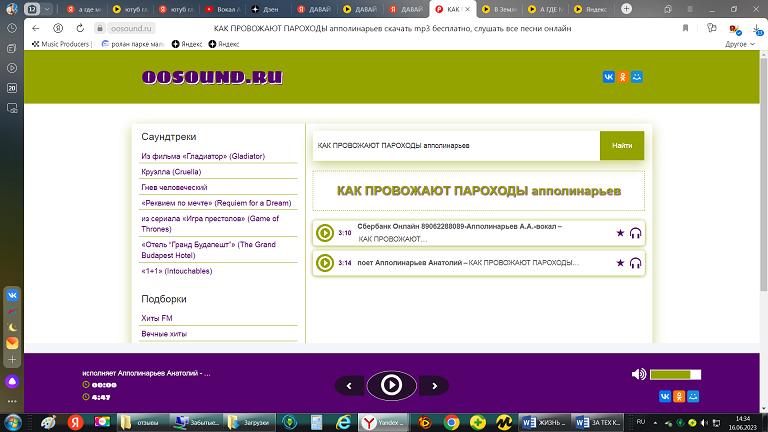This screenshot has width=768, height=432.
Task: Open mail icon in browser sidebar
Action: [12, 343]
